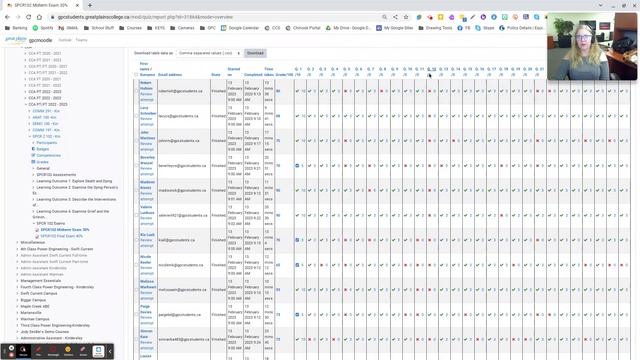Click the Q.1 grading flag in the Nicole row

coord(297,265)
